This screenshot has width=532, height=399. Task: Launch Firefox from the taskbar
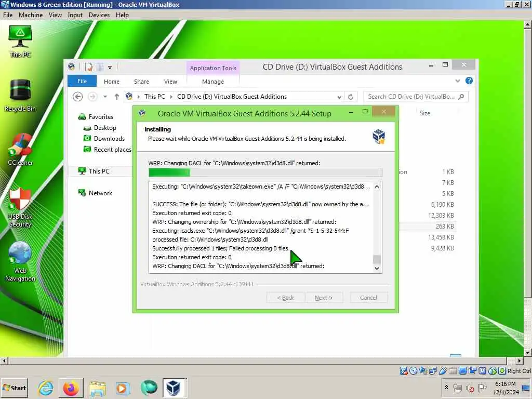pyautogui.click(x=71, y=388)
